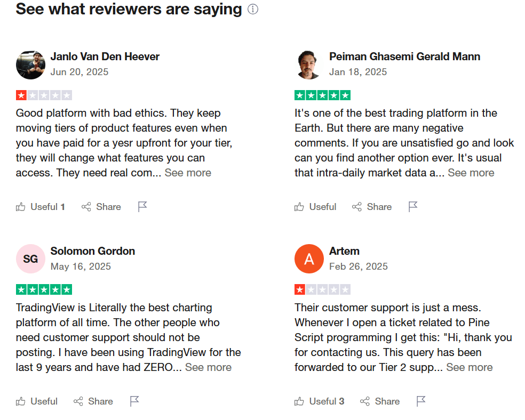
Task: Open the info icon beside the reviewers heading
Action: [253, 9]
